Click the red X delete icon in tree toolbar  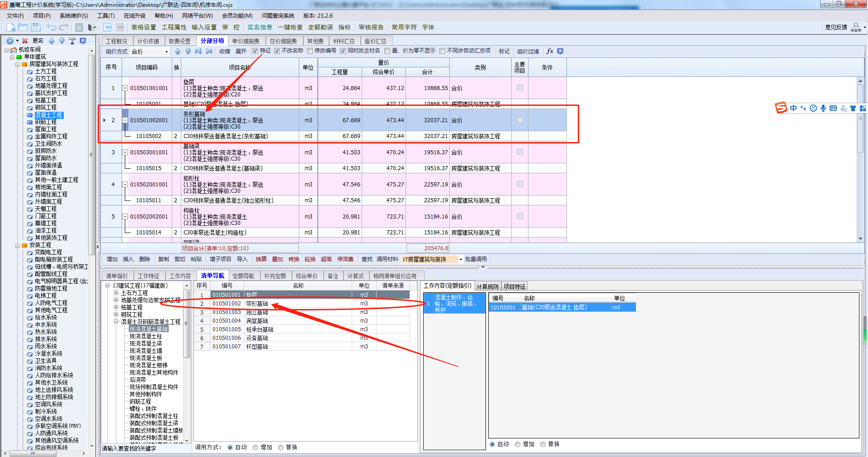(25, 41)
